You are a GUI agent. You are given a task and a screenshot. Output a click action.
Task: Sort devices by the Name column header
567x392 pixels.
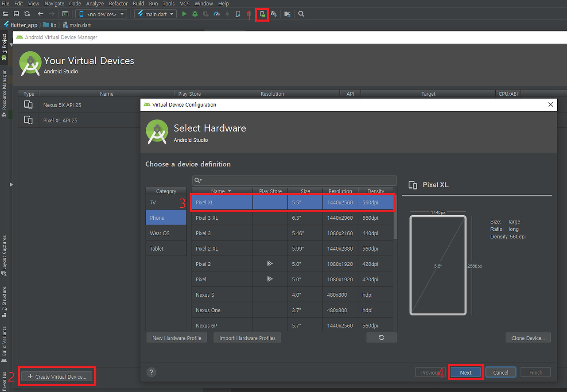(x=221, y=191)
